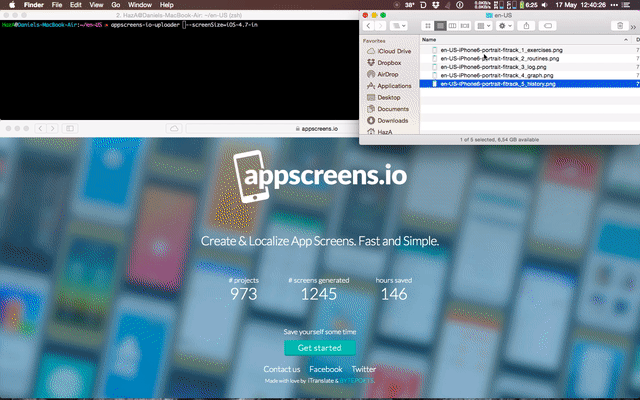Click Dropbox icon in the menu bar
Image resolution: width=640 pixels, height=400 pixels.
coord(436,5)
